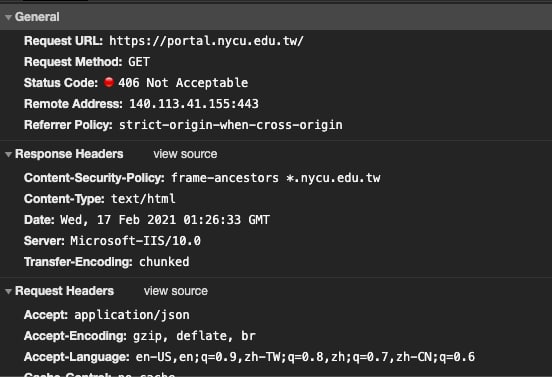Select the Remote Address value
Viewport: 552px width, 377px height.
[x=194, y=104]
